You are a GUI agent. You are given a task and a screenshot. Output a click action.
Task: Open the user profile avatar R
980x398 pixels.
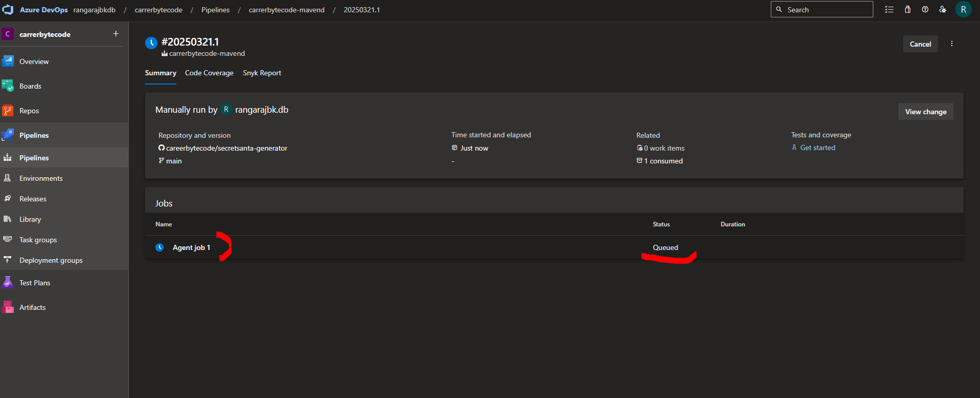963,9
